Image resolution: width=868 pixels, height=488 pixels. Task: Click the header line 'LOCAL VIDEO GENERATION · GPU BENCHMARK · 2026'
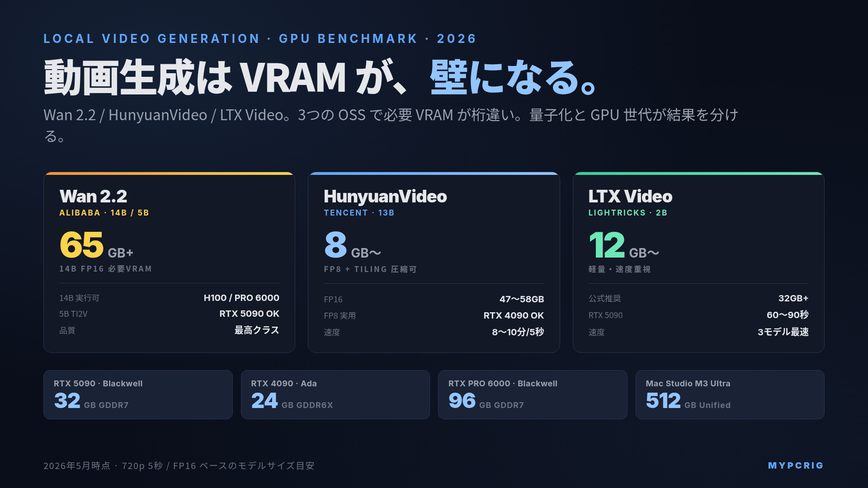[x=260, y=39]
